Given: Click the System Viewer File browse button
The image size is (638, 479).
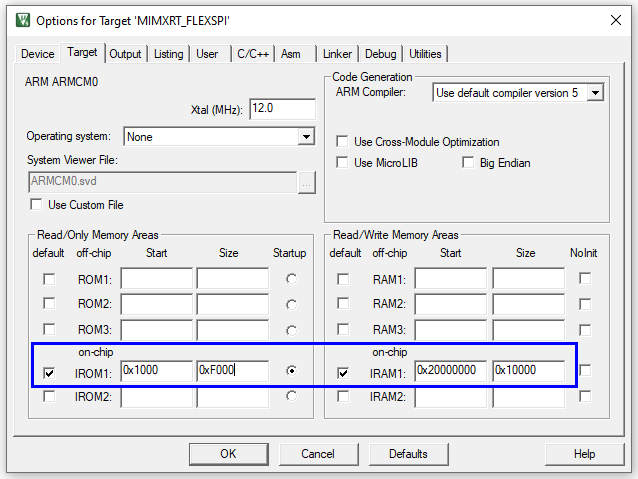Looking at the screenshot, I should coord(306,182).
